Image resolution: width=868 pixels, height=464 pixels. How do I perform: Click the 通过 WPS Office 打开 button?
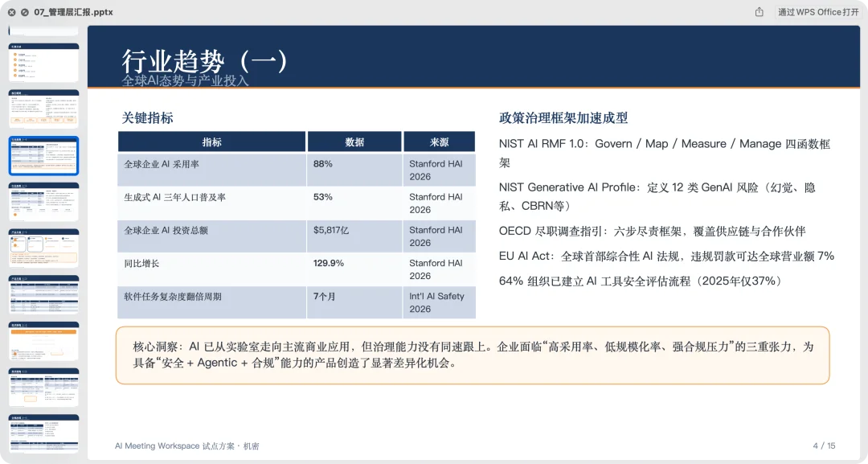pyautogui.click(x=818, y=12)
